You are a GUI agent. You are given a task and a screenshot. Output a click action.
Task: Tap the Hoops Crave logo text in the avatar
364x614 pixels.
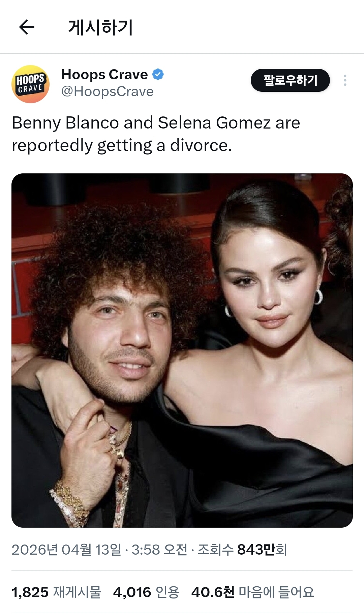pos(30,83)
